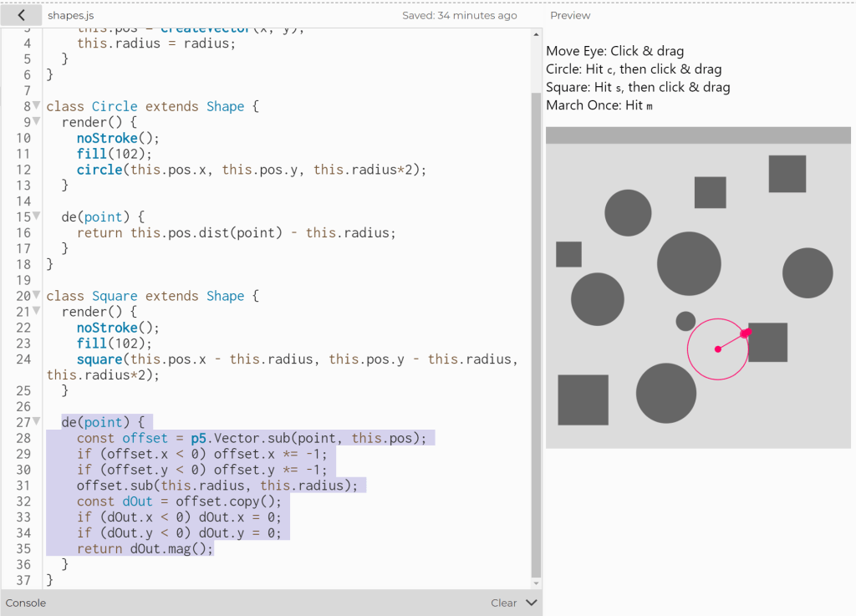Fold the class Circle block at line 8
The width and height of the screenshot is (856, 616).
click(x=36, y=107)
